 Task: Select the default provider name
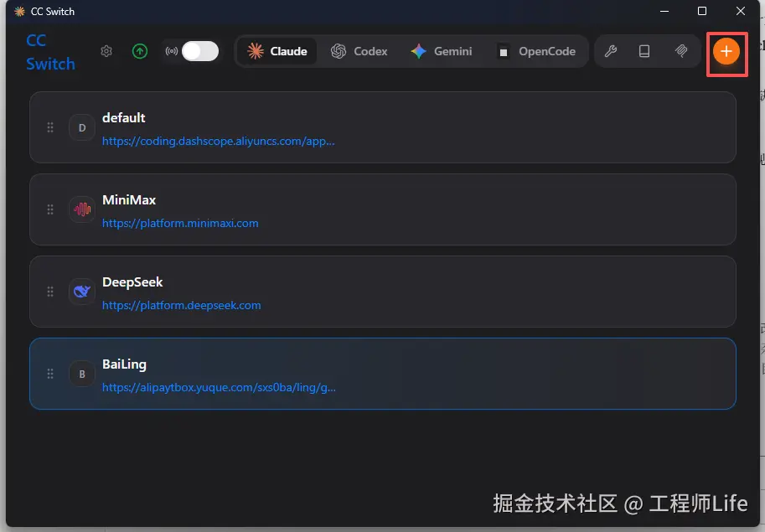click(x=123, y=118)
